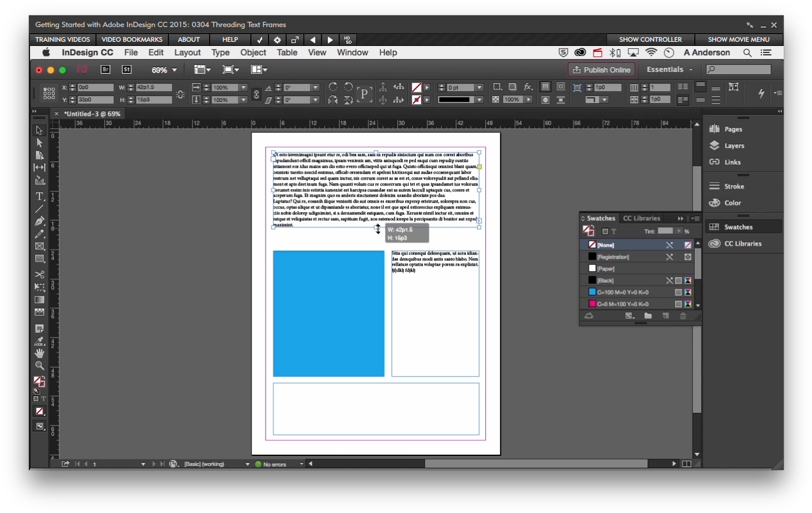Create a new swatch folder group
The image size is (812, 513).
[x=648, y=316]
